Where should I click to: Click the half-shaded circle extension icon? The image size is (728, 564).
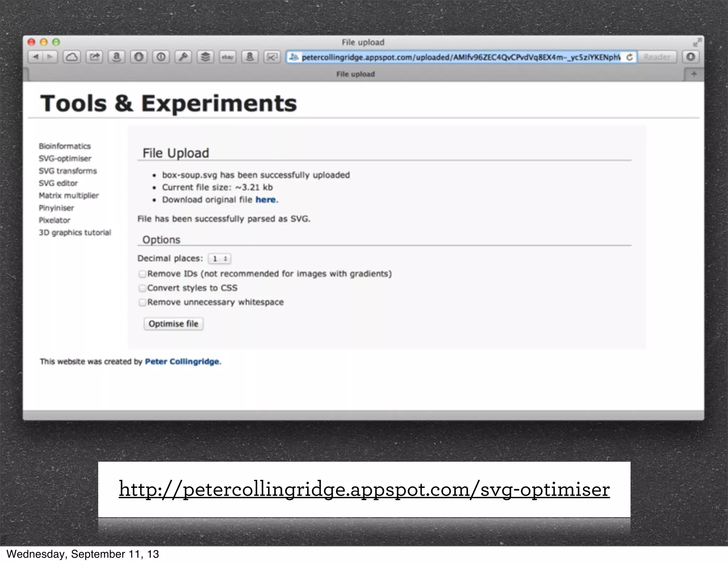(139, 57)
